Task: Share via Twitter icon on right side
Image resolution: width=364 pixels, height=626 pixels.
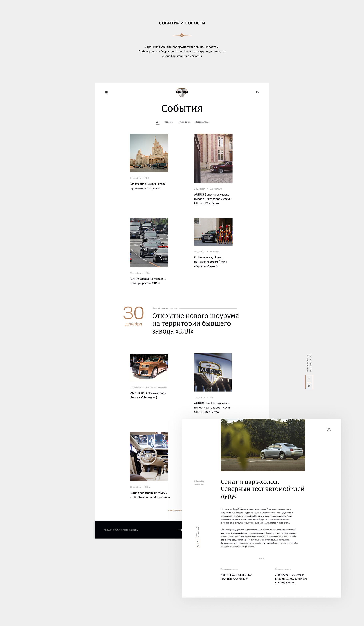Action: (309, 386)
